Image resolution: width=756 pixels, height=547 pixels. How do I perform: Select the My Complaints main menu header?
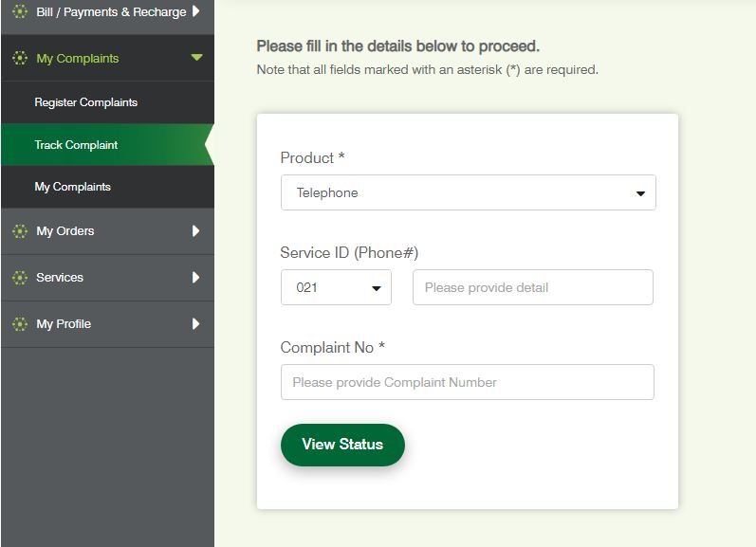tap(107, 58)
